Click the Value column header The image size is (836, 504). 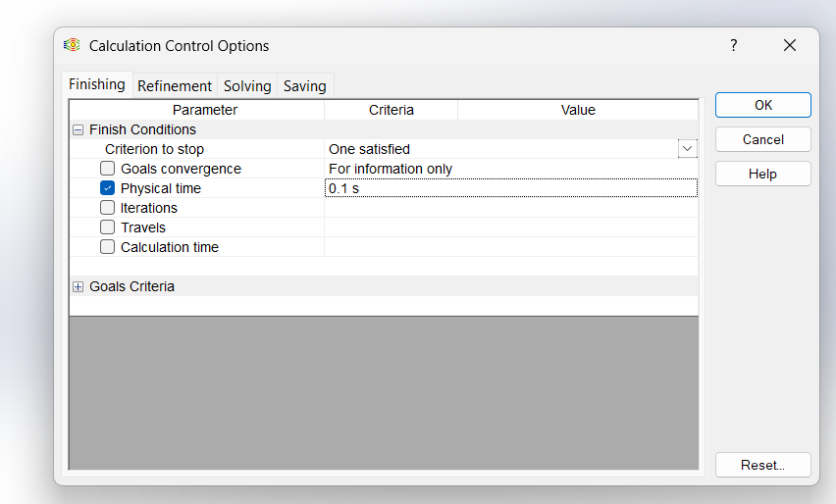[578, 110]
